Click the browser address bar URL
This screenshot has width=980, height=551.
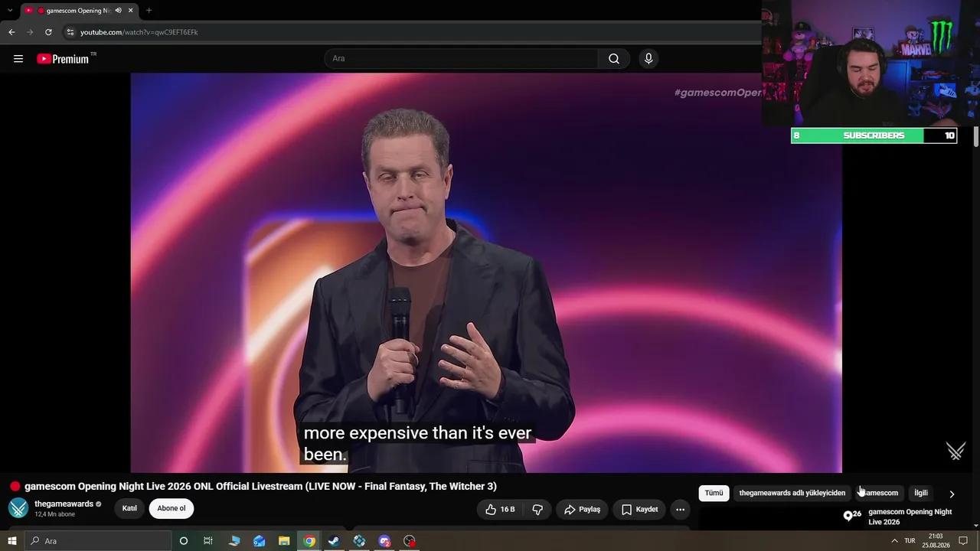(x=139, y=32)
